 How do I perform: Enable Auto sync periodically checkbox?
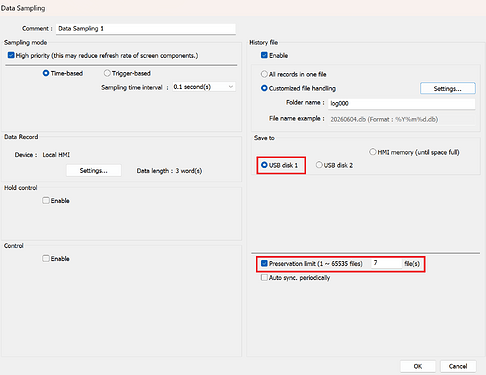click(x=264, y=278)
